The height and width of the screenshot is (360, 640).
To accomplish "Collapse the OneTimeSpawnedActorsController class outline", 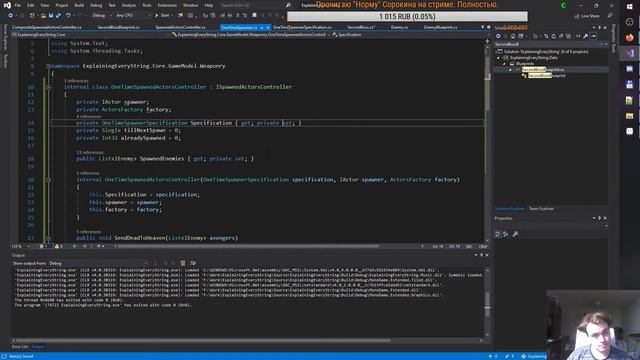I will pos(48,87).
